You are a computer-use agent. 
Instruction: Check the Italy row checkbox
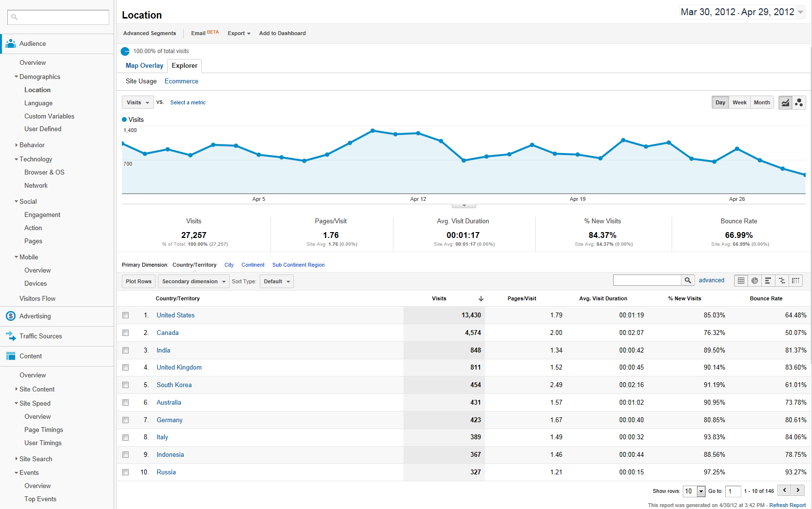pyautogui.click(x=126, y=437)
